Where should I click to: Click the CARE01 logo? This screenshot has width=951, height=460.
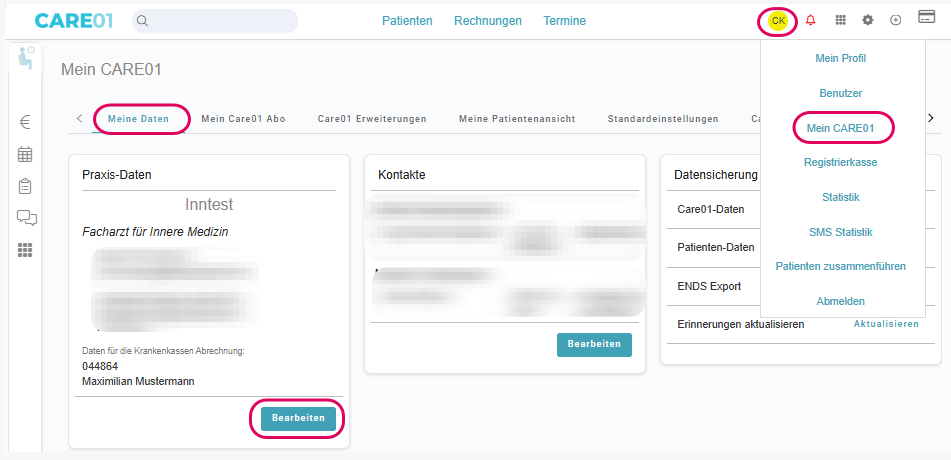coord(73,21)
